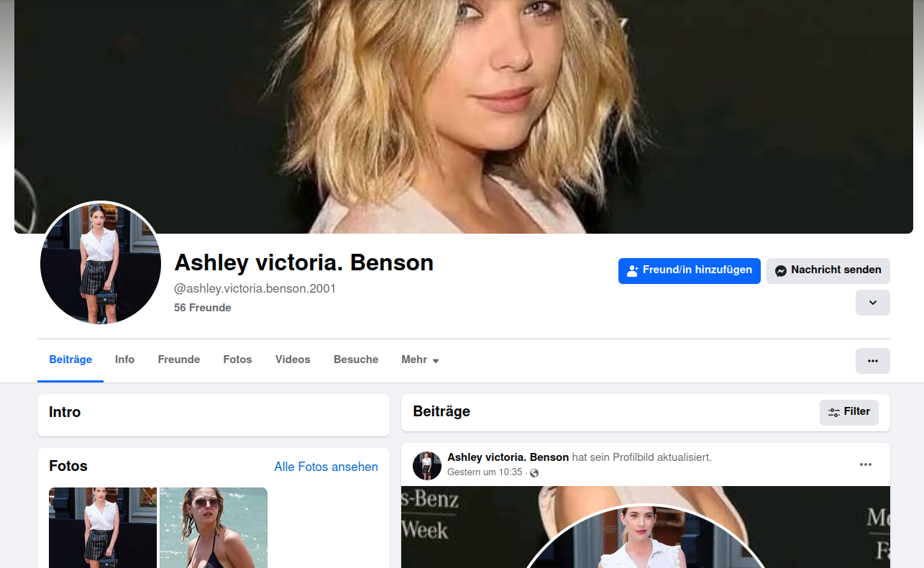924x568 pixels.
Task: Expand the Mehr dropdown tab
Action: [420, 360]
